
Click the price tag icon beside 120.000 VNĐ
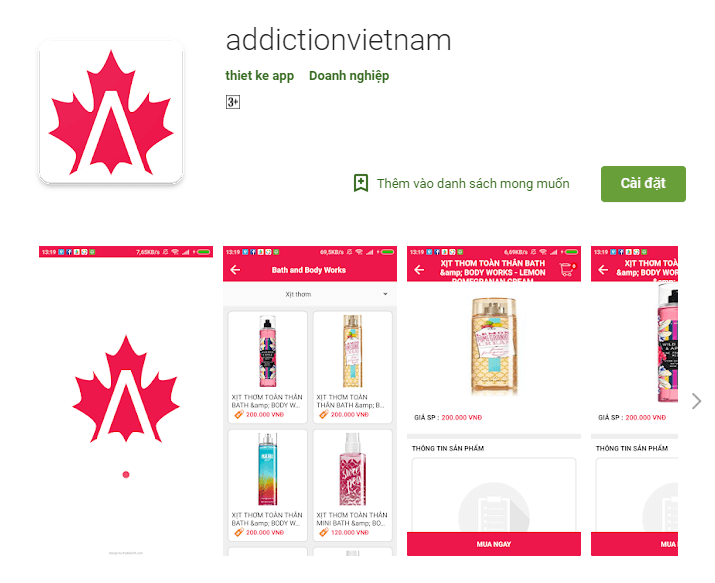pos(324,532)
